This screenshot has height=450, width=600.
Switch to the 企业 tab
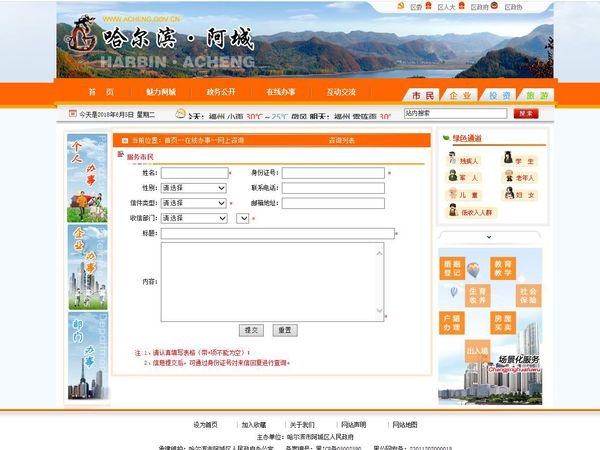460,95
